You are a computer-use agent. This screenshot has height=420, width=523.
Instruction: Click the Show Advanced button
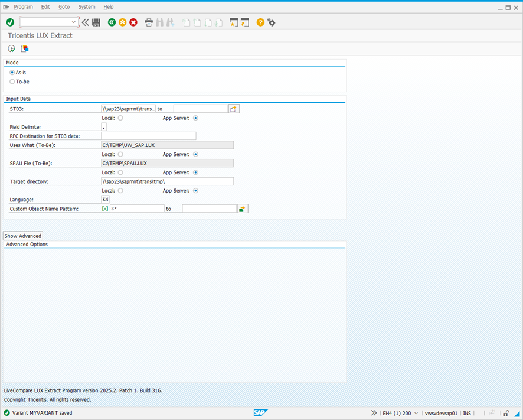point(22,236)
